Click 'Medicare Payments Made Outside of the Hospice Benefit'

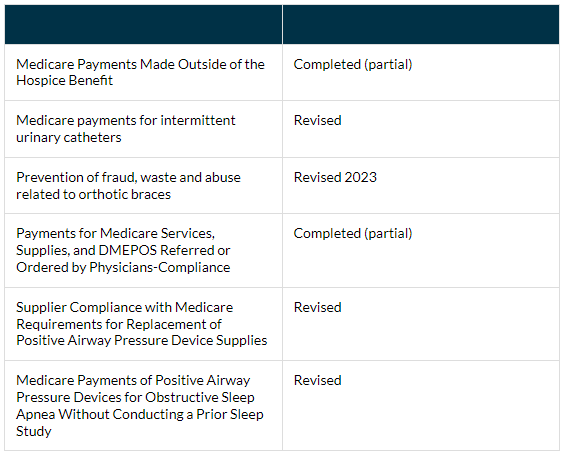click(140, 72)
